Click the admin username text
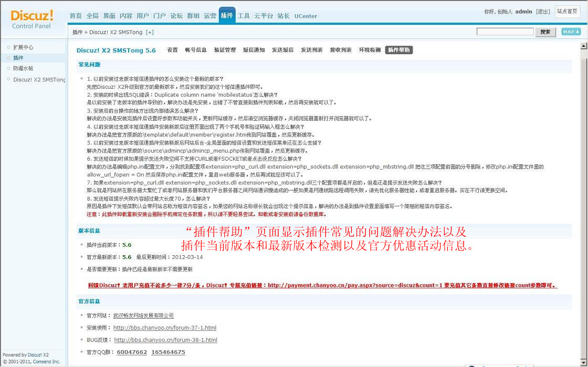 coord(523,12)
